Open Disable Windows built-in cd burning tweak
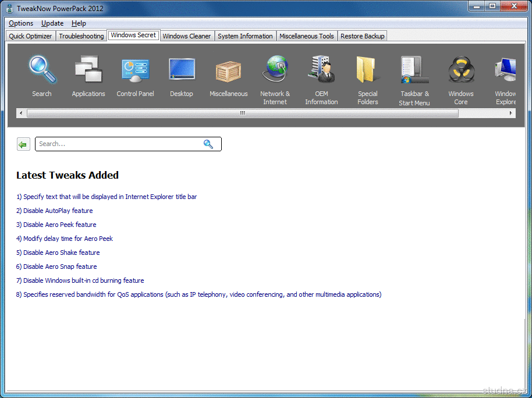Image resolution: width=532 pixels, height=398 pixels. [80, 280]
